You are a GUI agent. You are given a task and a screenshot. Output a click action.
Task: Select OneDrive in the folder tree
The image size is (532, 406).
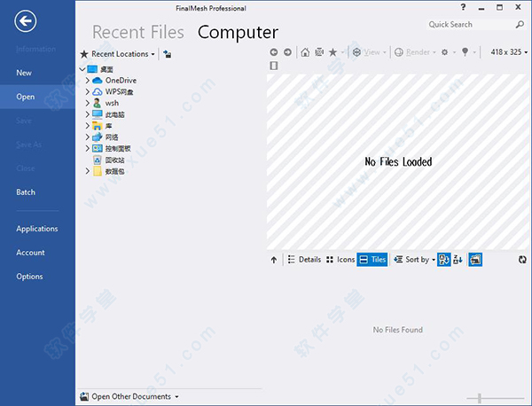point(121,81)
